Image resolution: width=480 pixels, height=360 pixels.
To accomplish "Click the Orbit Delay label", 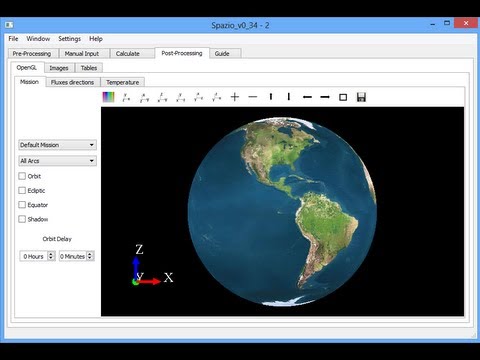I will (x=57, y=239).
